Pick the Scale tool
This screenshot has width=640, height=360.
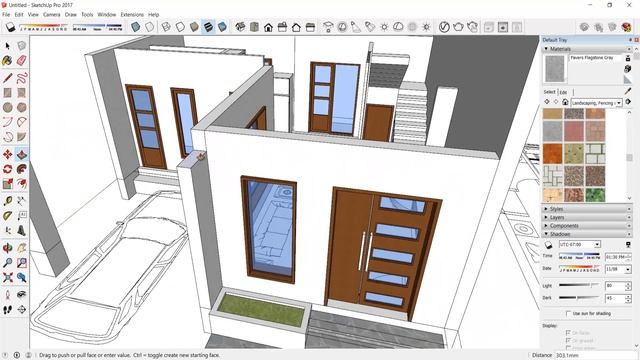coord(7,184)
